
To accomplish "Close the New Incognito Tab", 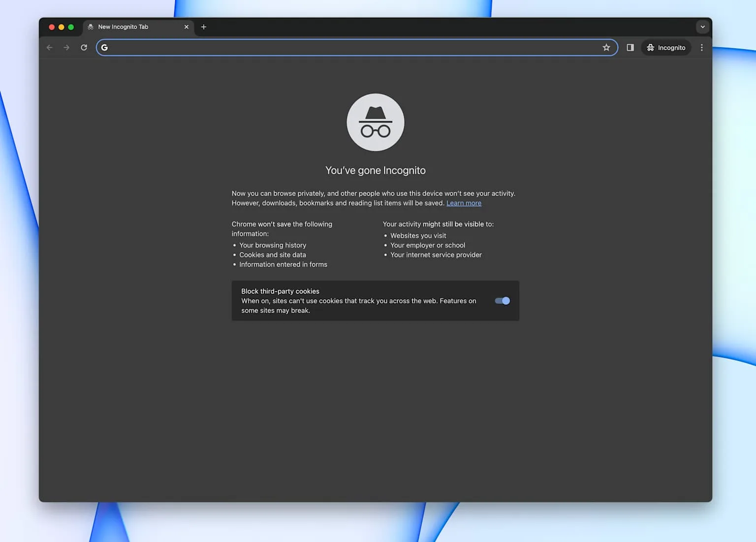I will [x=187, y=27].
